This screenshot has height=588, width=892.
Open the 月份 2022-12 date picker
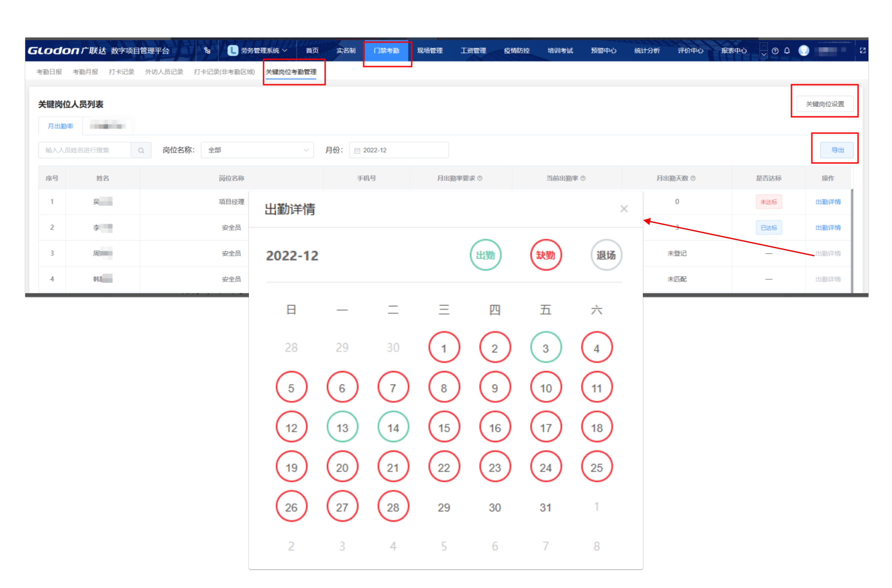pos(399,150)
